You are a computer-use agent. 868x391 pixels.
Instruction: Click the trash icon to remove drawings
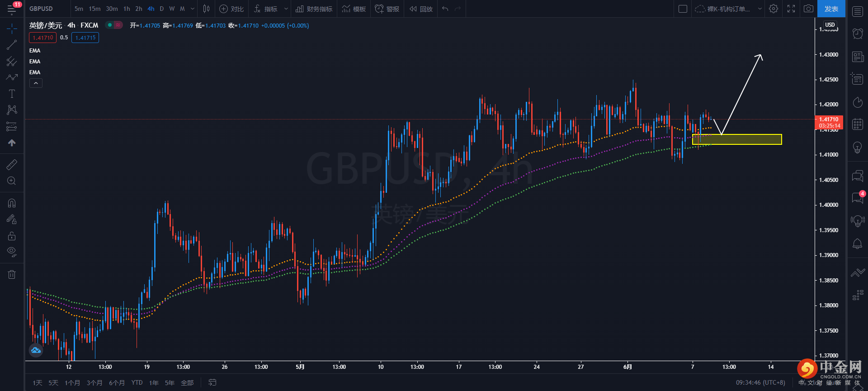click(12, 274)
